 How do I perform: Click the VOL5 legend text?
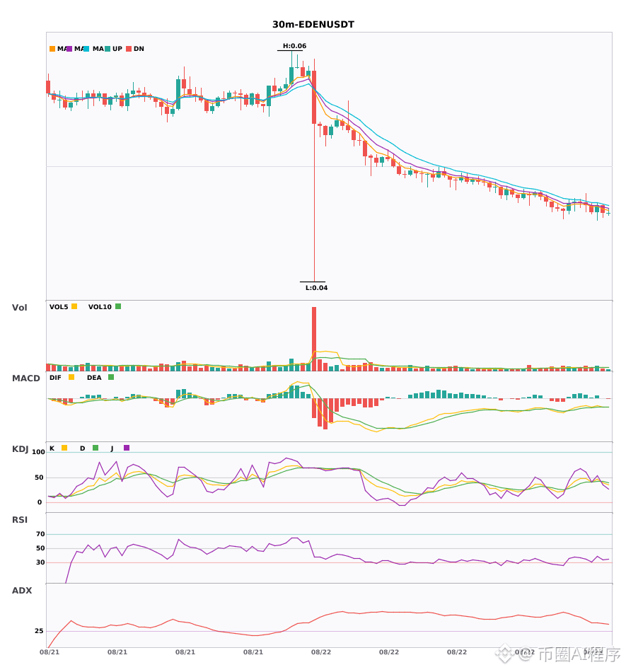click(59, 307)
